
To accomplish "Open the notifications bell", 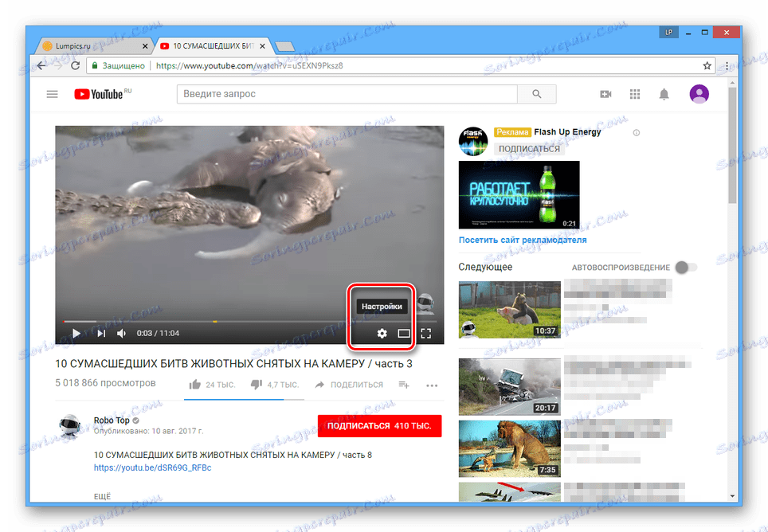I will [664, 93].
